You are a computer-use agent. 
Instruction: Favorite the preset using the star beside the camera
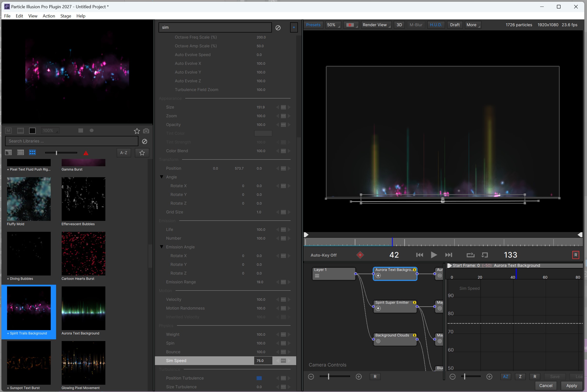click(137, 131)
